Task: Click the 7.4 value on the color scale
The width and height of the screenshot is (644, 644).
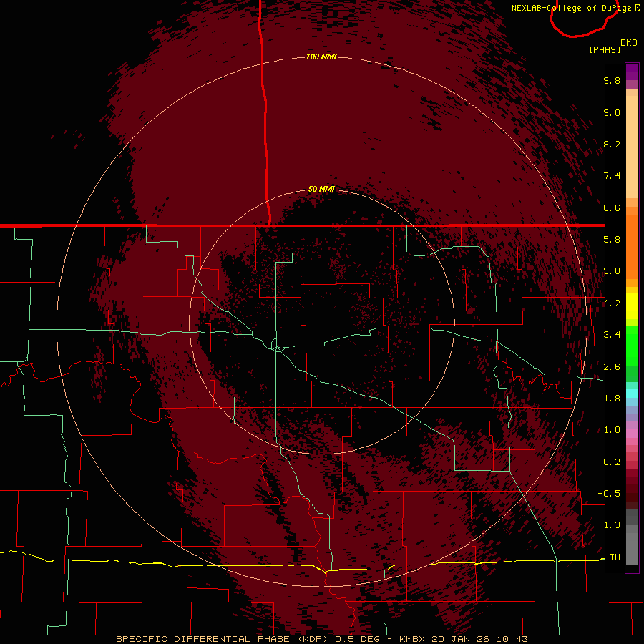Action: pos(612,176)
